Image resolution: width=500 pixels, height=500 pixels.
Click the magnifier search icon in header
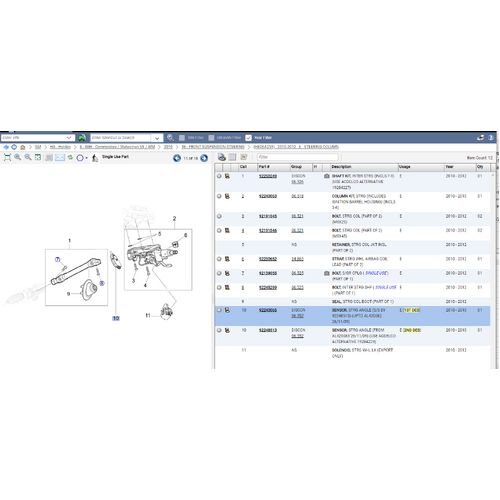tap(170, 137)
